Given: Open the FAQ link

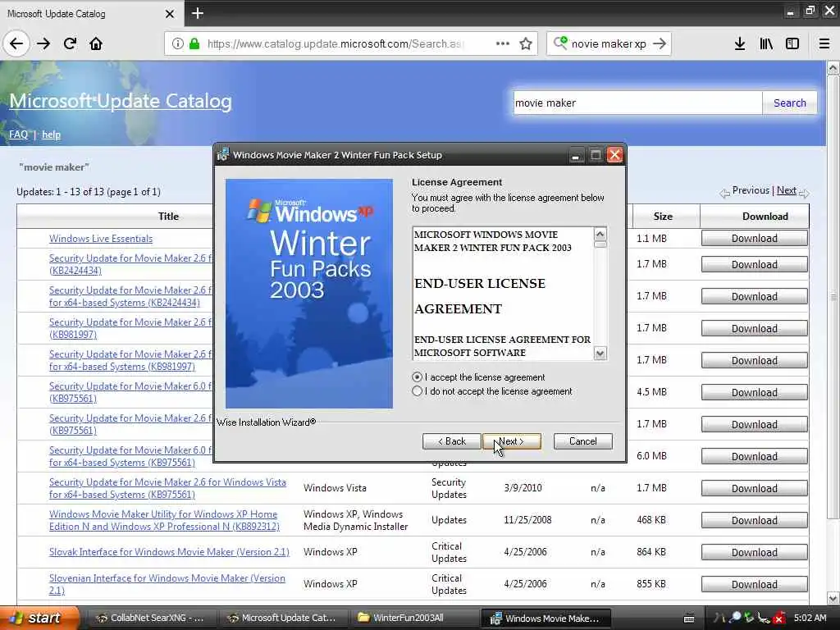Looking at the screenshot, I should (18, 135).
